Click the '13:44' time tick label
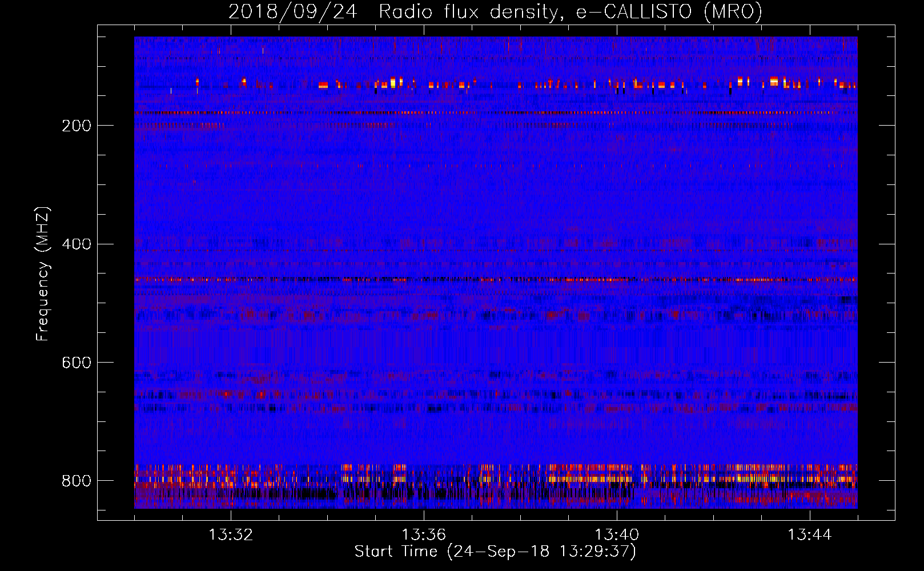The height and width of the screenshot is (571, 924). tap(810, 535)
